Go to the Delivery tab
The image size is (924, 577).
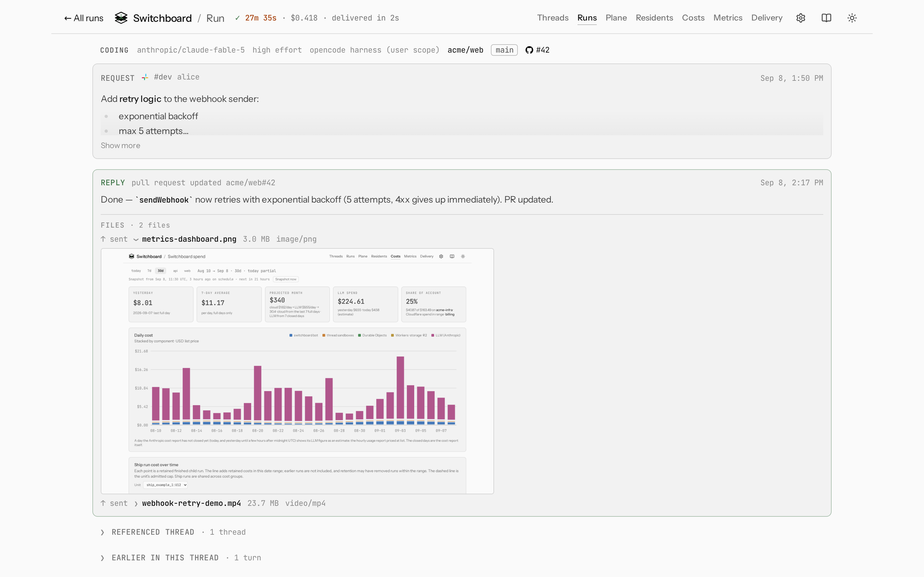[767, 18]
